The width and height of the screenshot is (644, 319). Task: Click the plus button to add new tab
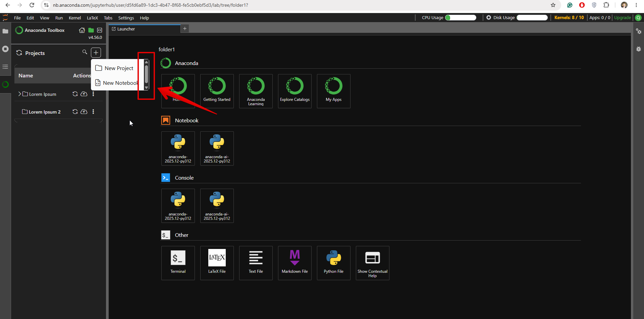pyautogui.click(x=185, y=28)
